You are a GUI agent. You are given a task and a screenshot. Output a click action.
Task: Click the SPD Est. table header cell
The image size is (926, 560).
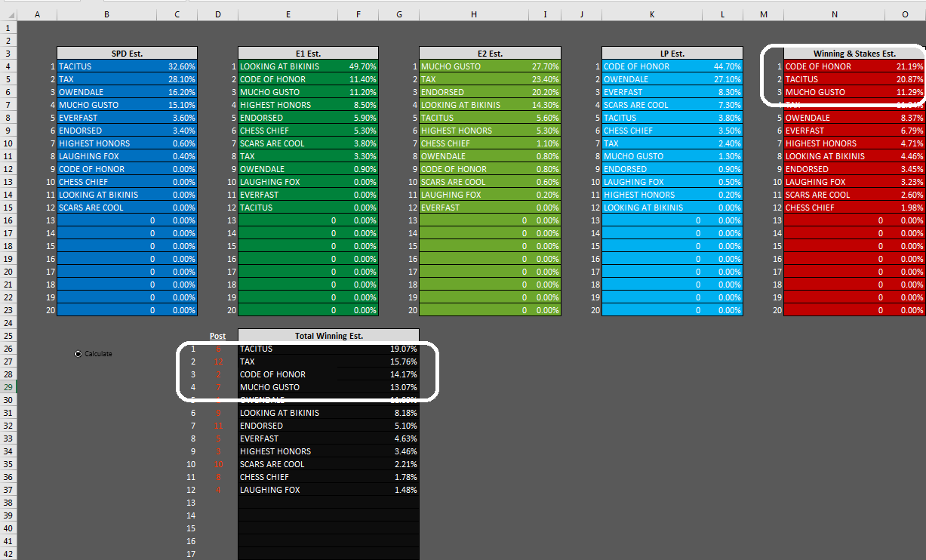point(127,54)
